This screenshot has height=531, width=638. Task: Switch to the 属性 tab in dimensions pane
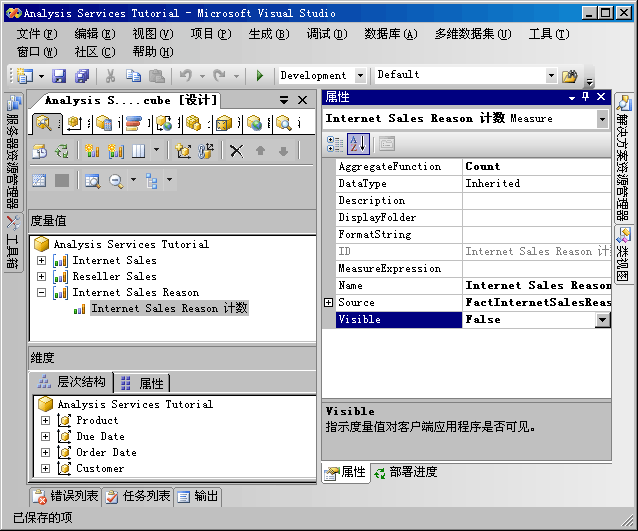[143, 383]
